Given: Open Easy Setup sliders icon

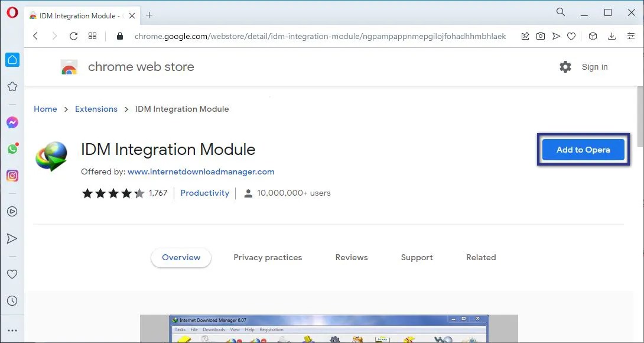Looking at the screenshot, I should pos(631,36).
